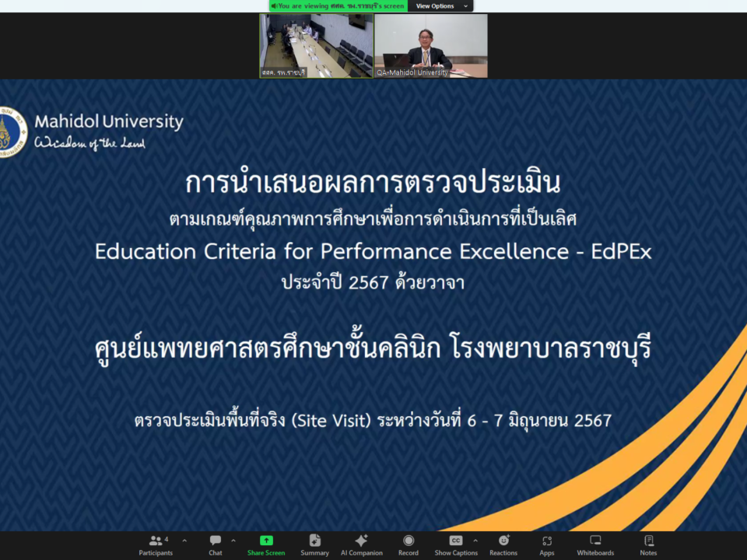The image size is (747, 560).
Task: Open the Apps panel
Action: click(547, 544)
